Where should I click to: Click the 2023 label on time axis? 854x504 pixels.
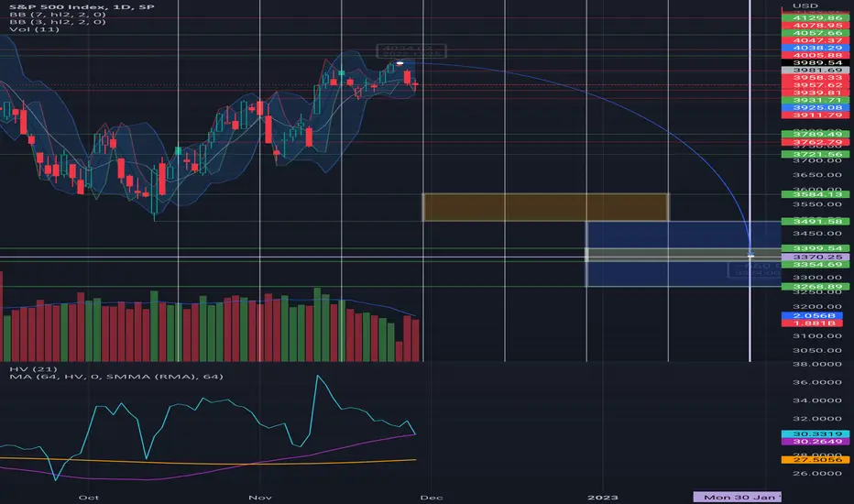tap(602, 498)
